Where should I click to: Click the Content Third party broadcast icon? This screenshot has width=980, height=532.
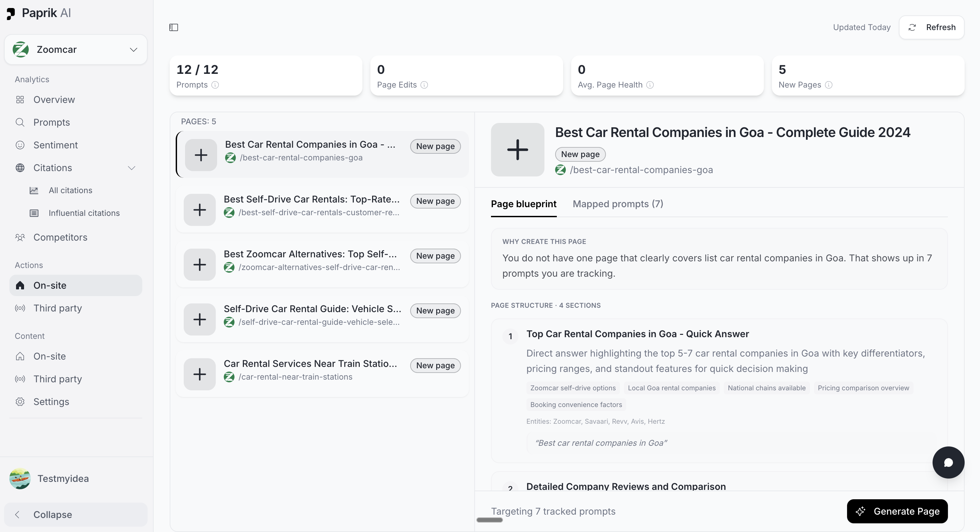click(x=20, y=379)
